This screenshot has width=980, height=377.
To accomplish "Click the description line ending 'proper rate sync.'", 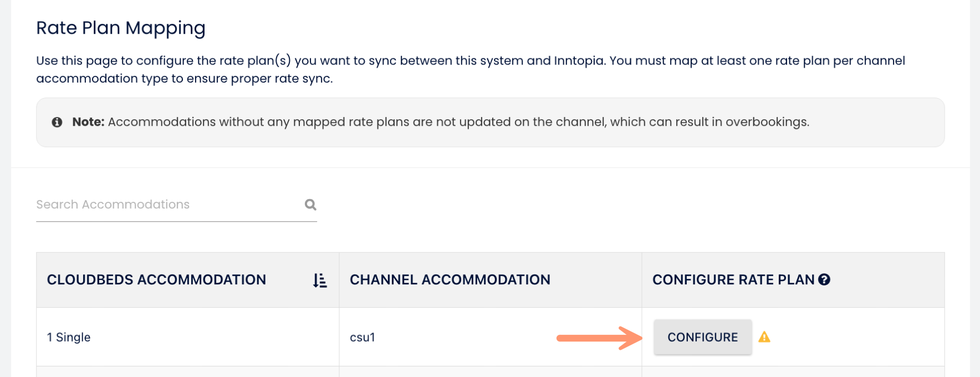I will point(185,78).
